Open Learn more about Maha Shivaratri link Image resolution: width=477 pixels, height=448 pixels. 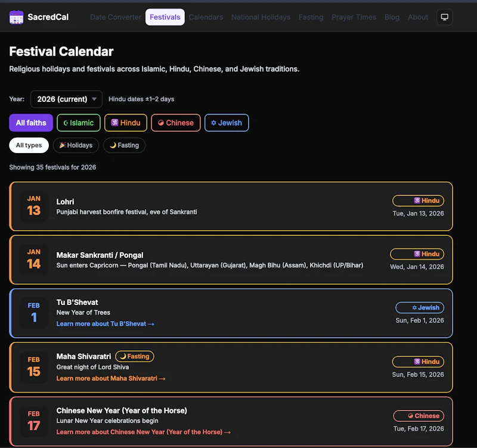click(x=111, y=378)
